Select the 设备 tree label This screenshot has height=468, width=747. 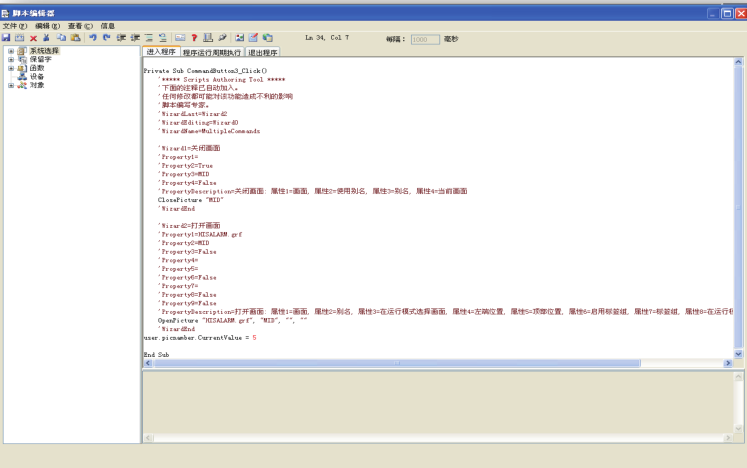click(37, 76)
